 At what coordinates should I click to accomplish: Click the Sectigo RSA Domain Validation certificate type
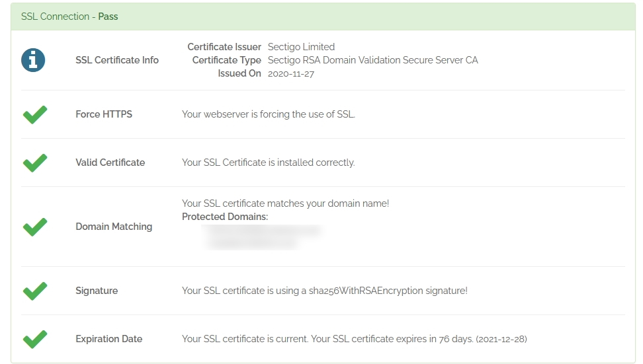point(372,60)
